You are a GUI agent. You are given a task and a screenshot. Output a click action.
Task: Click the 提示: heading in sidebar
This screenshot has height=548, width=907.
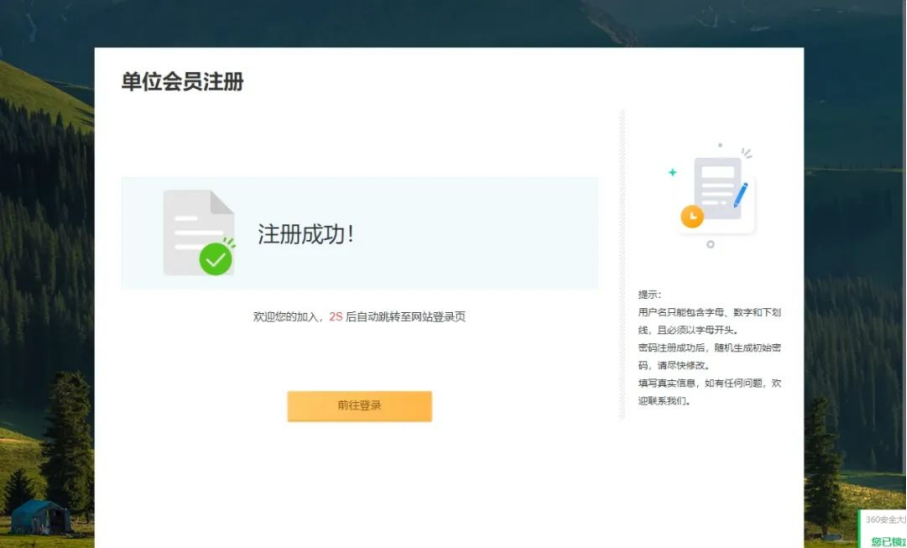pyautogui.click(x=650, y=295)
